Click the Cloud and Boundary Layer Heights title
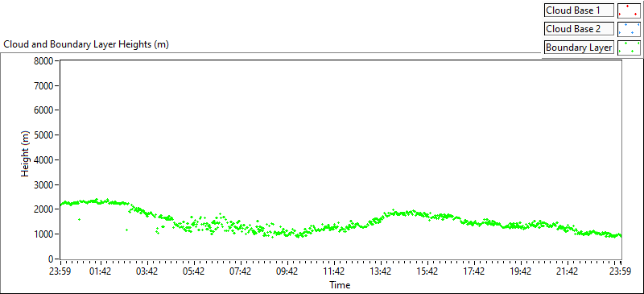Screen dimensions: 644x294 86,44
